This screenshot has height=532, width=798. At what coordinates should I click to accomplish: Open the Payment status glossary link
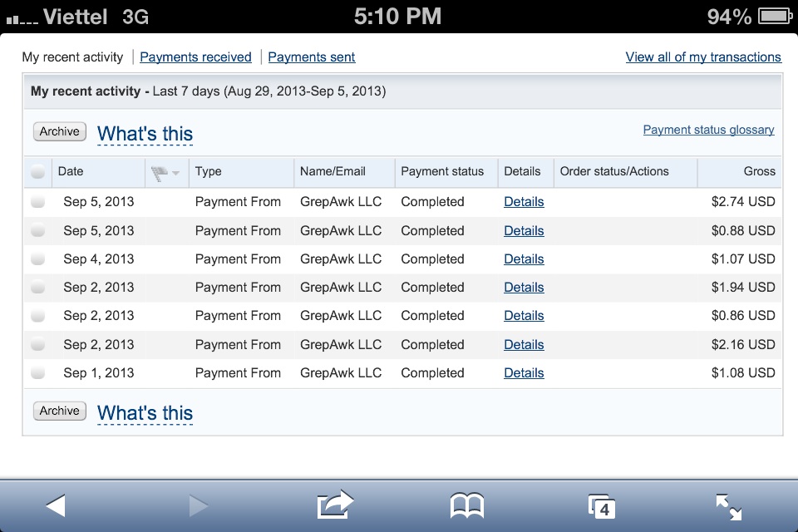coord(708,130)
